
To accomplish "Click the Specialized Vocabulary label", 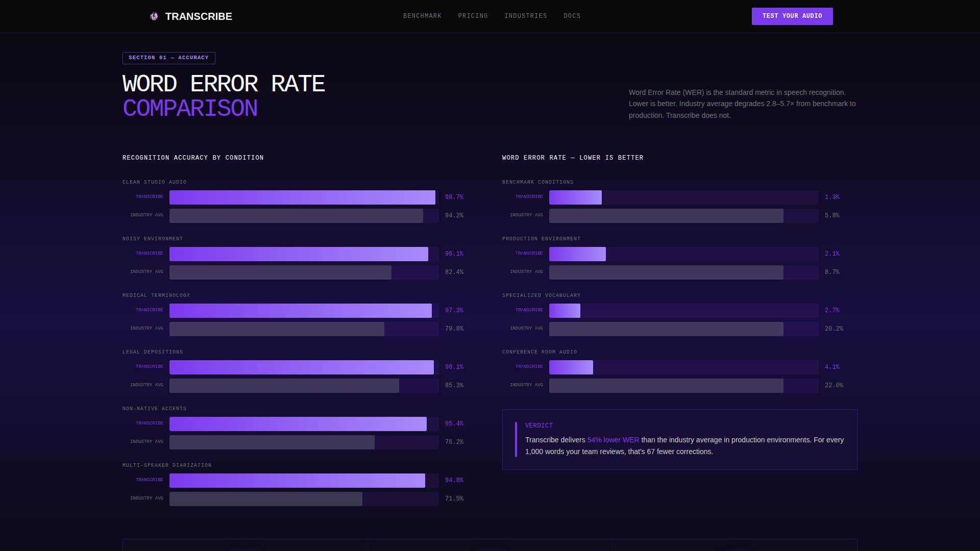I will (x=541, y=295).
